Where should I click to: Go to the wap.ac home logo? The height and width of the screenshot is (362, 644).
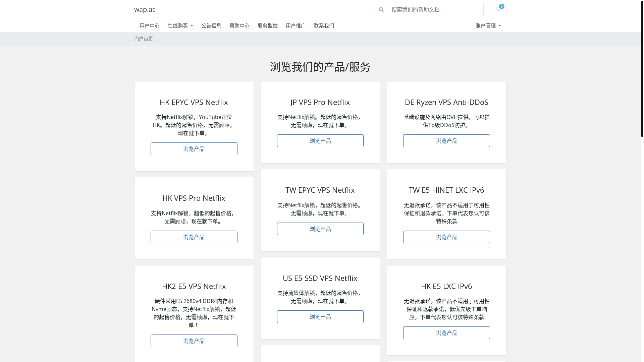[x=145, y=9]
